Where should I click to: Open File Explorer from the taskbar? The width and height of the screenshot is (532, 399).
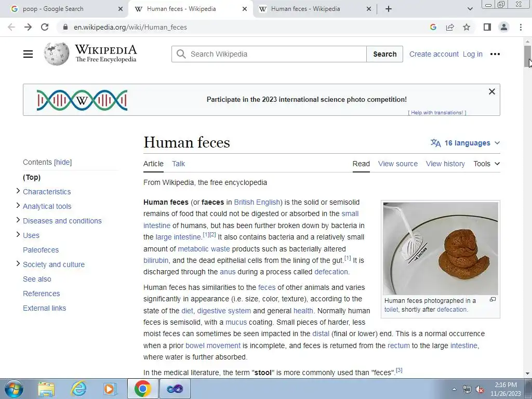46,389
